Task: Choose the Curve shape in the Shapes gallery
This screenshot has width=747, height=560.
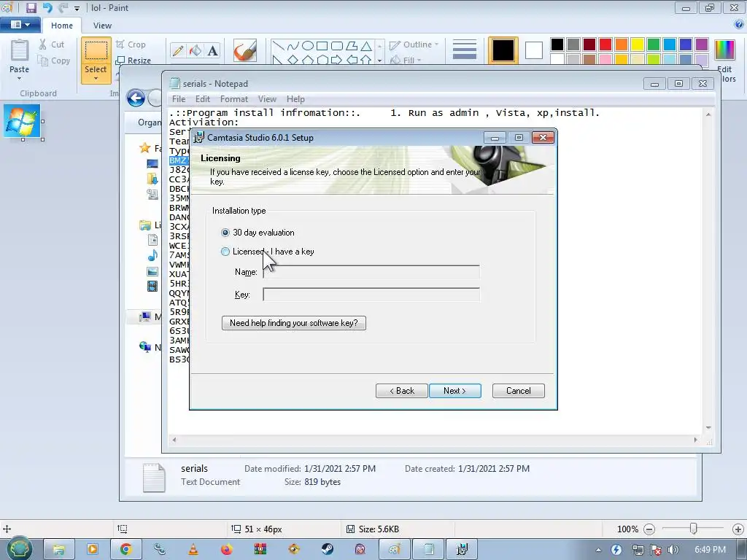Action: 293,46
